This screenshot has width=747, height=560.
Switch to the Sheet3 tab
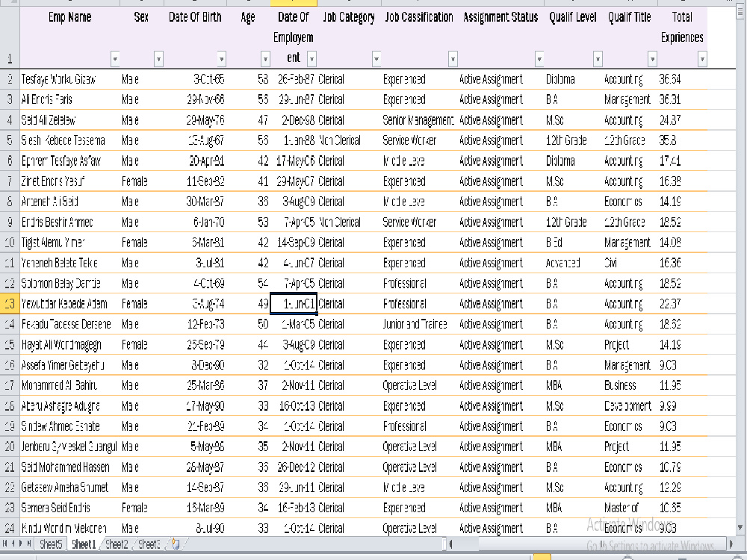coord(149,544)
